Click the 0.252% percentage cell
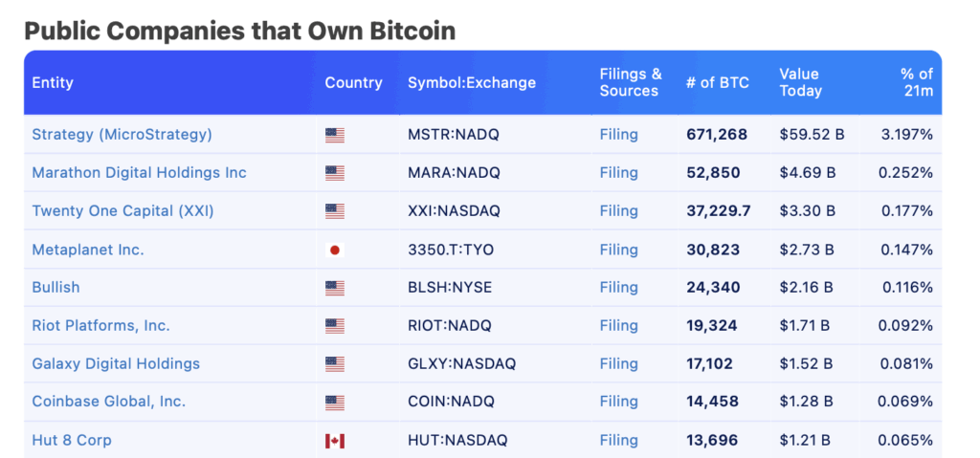The image size is (980, 458). [906, 172]
